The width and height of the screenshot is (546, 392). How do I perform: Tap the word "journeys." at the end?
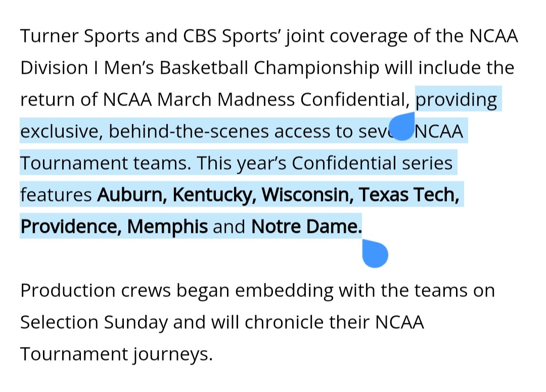click(x=173, y=355)
